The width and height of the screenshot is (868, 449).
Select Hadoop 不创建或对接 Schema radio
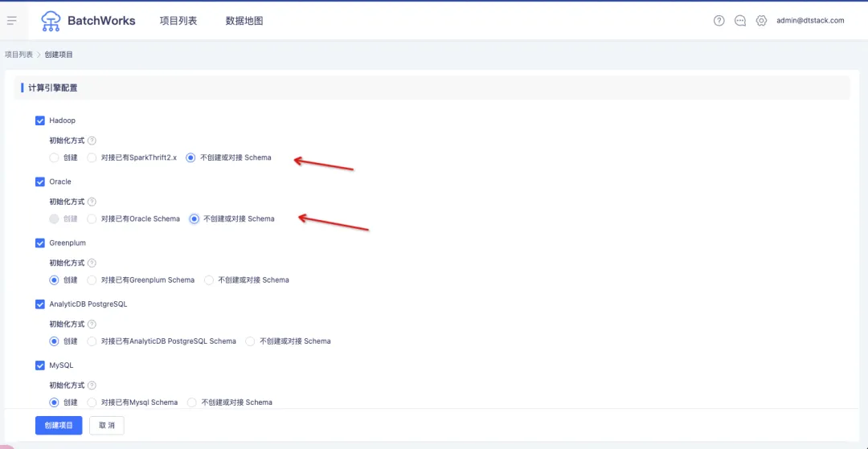pyautogui.click(x=191, y=157)
